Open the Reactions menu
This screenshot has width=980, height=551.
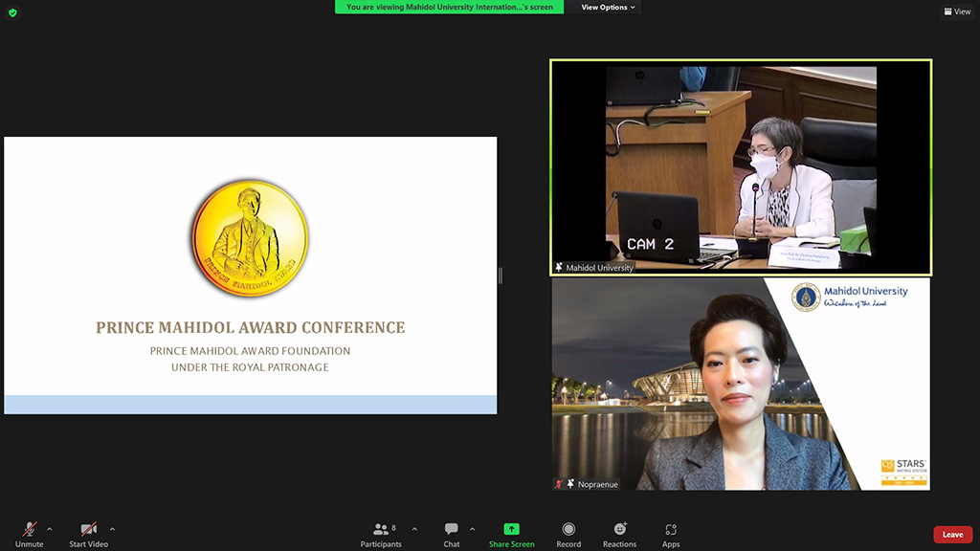(x=619, y=530)
